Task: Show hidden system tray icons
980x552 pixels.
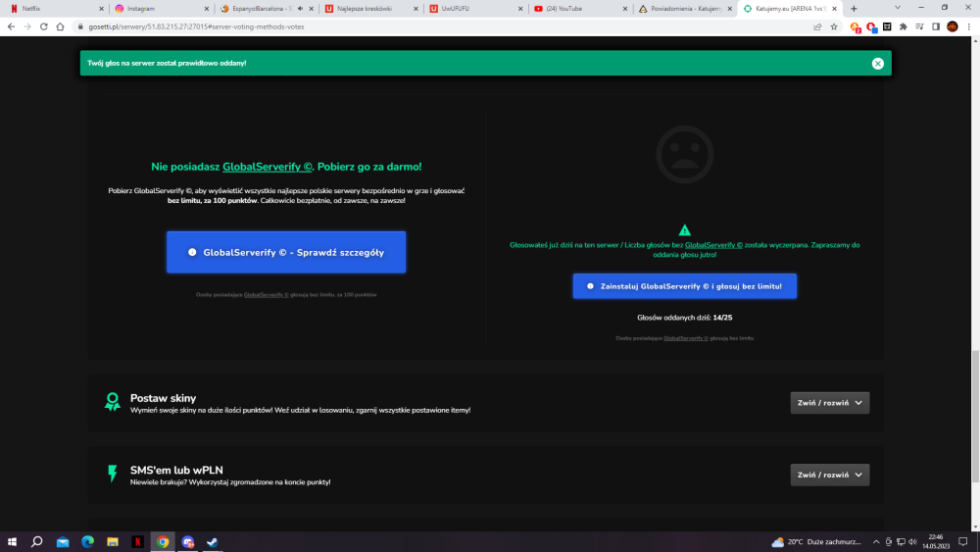Action: click(x=875, y=542)
